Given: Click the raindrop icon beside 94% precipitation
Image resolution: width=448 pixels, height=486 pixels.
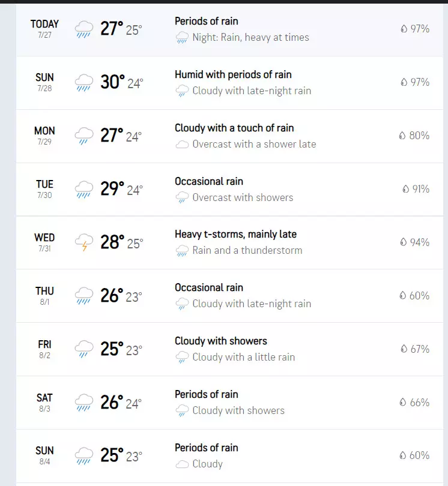Looking at the screenshot, I should 403,242.
